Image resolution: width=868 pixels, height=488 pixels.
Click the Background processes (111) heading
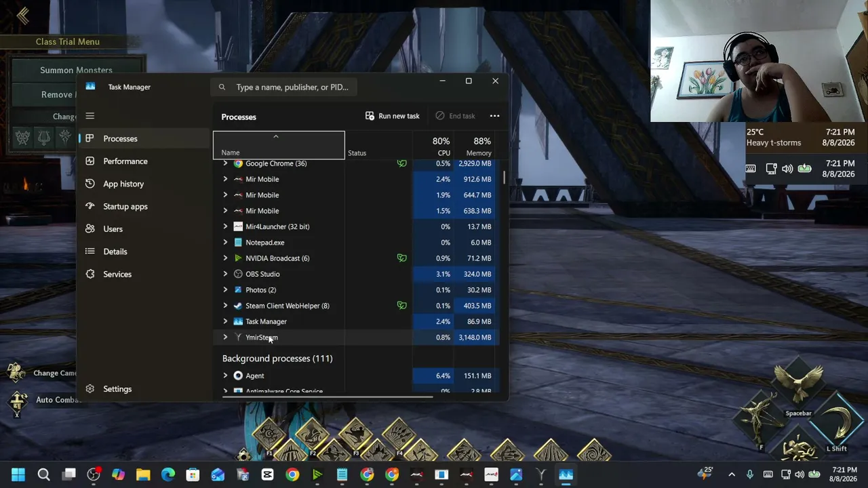point(277,359)
